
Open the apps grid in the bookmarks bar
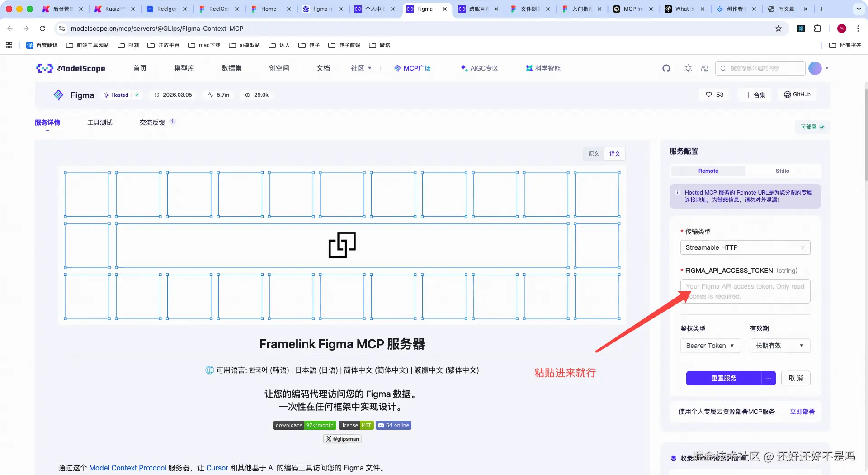coord(9,45)
